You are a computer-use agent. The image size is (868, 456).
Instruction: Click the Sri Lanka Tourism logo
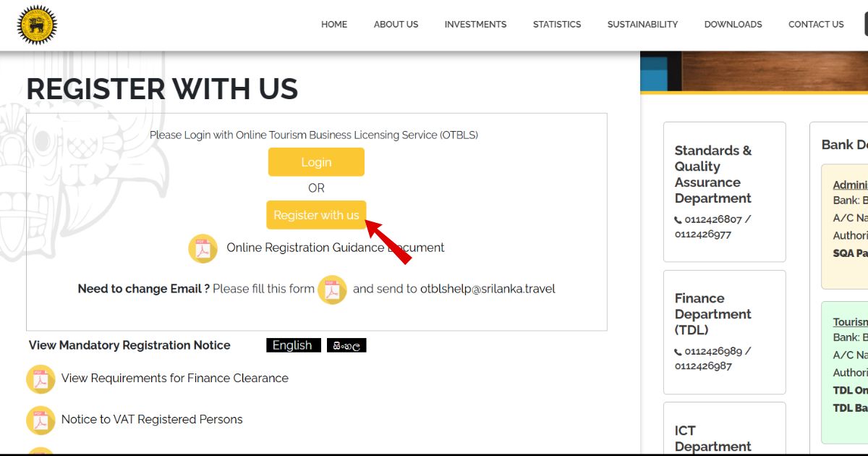click(36, 24)
